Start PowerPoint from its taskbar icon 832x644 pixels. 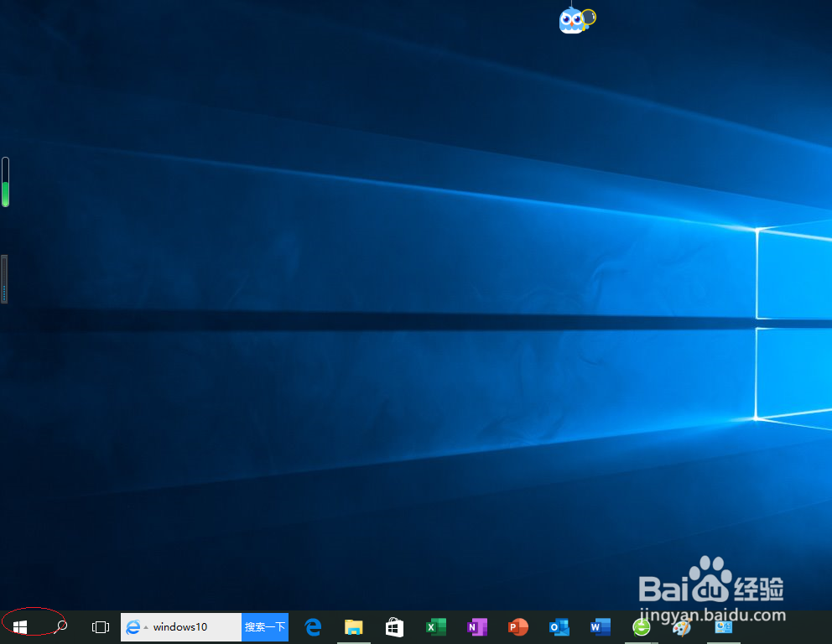(517, 626)
